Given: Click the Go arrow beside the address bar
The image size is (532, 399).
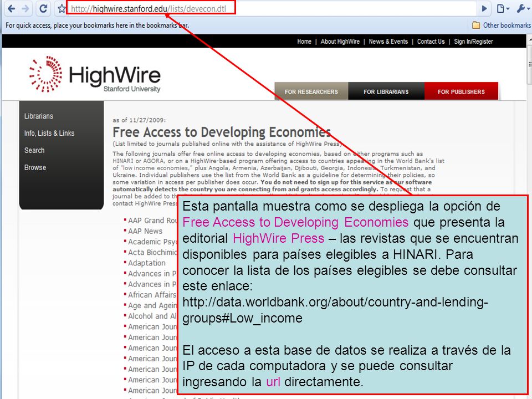Looking at the screenshot, I should point(484,9).
